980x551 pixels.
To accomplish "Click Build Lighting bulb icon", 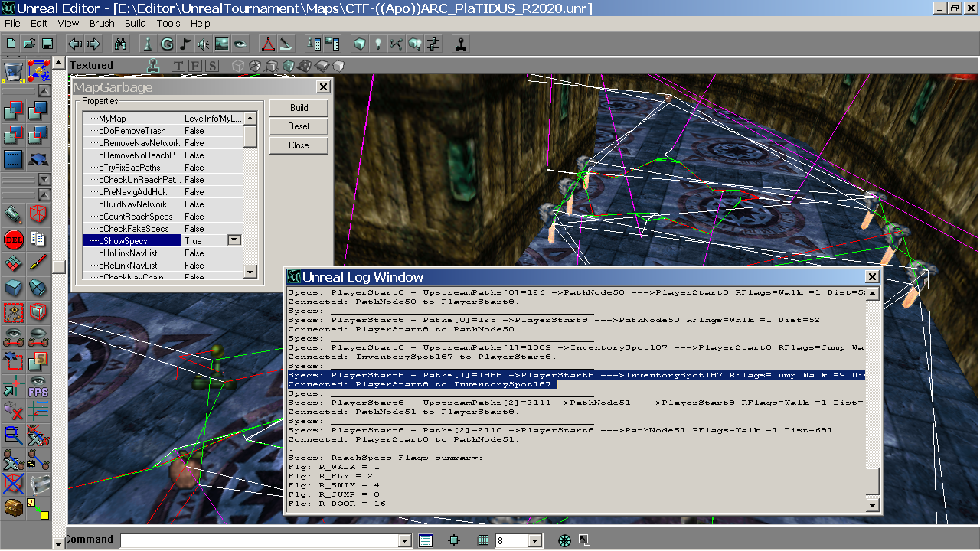I will [377, 44].
